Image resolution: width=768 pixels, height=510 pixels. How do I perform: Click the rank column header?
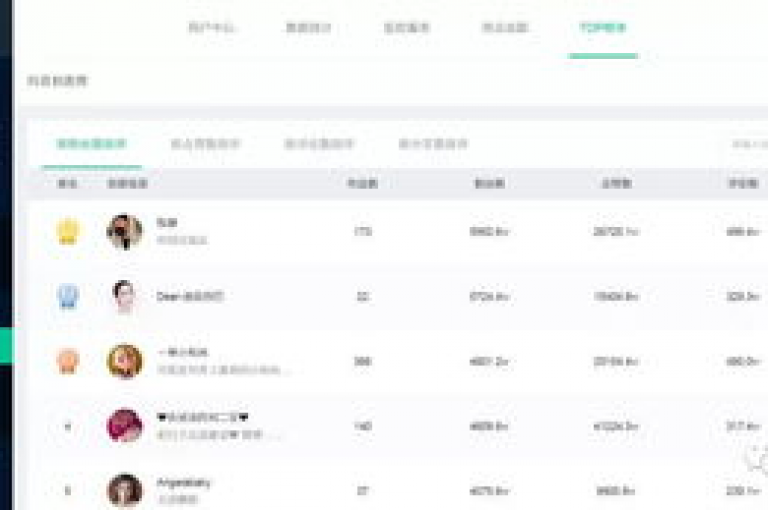click(x=68, y=184)
